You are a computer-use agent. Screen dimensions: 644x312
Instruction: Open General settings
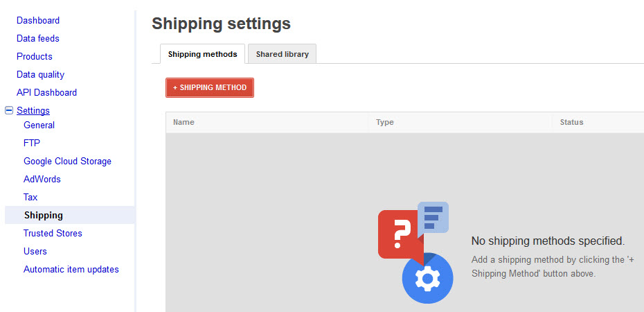[39, 125]
